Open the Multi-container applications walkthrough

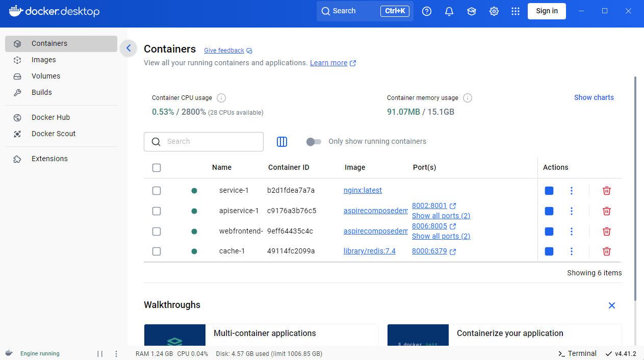coord(261,335)
